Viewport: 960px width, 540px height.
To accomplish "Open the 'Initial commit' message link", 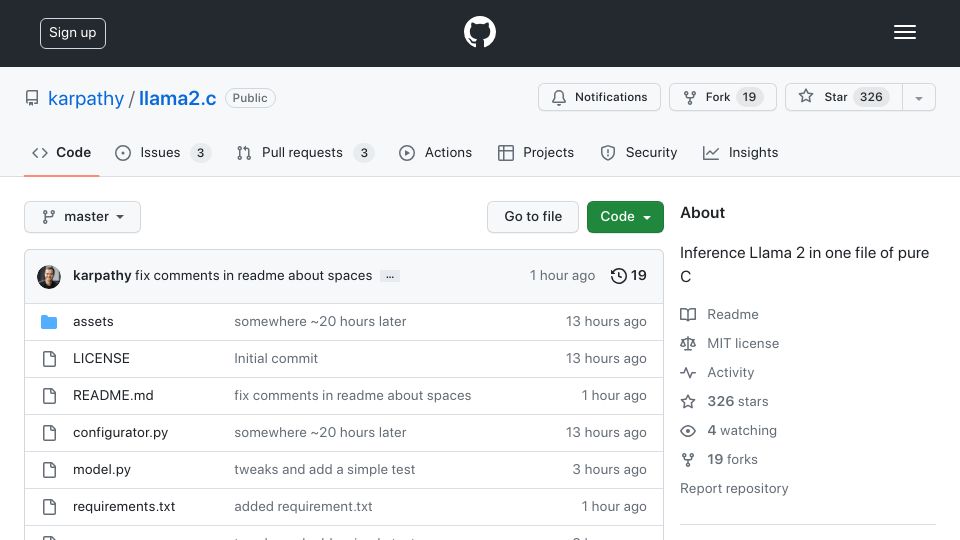I will click(x=276, y=358).
